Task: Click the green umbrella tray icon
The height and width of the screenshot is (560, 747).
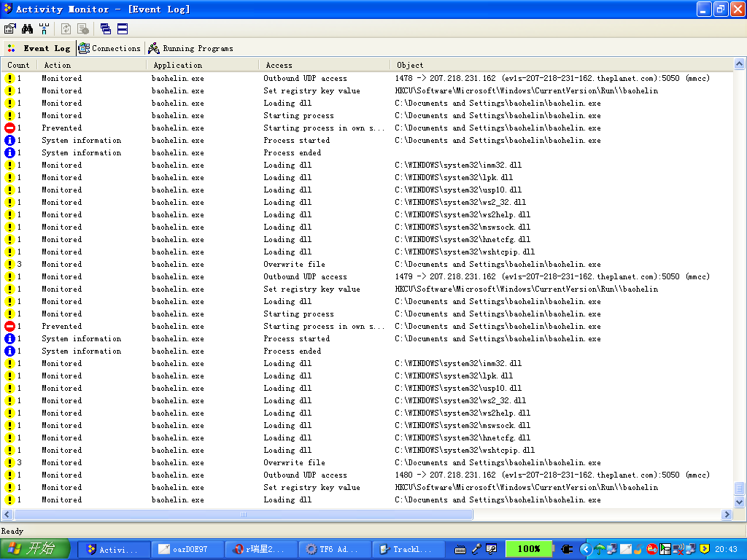Action: point(600,550)
